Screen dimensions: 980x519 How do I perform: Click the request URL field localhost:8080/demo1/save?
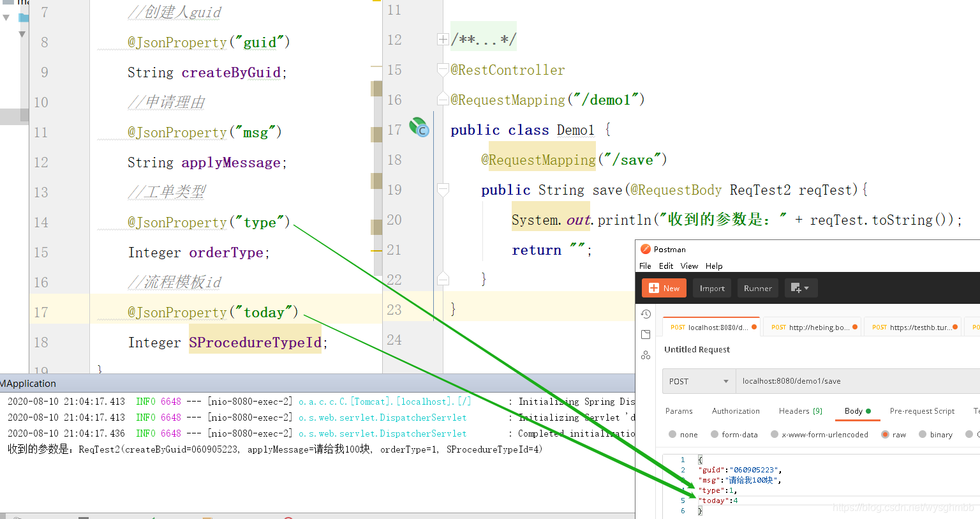tap(857, 381)
